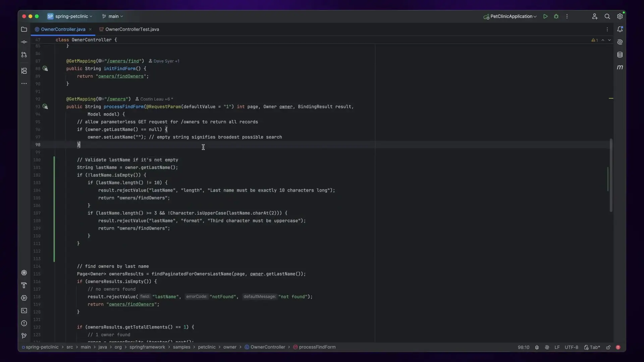Show more tool windows ellipsis in left sidebar
The width and height of the screenshot is (644, 362).
click(24, 83)
